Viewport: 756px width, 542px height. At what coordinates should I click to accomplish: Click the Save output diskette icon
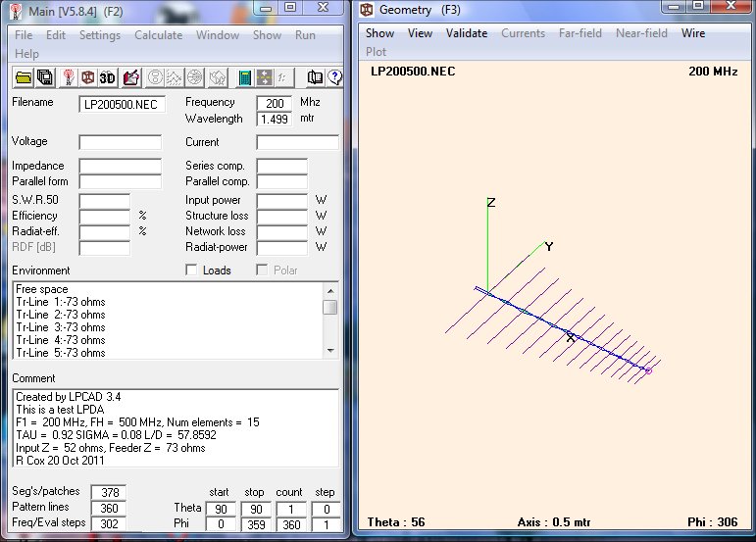pyautogui.click(x=45, y=77)
